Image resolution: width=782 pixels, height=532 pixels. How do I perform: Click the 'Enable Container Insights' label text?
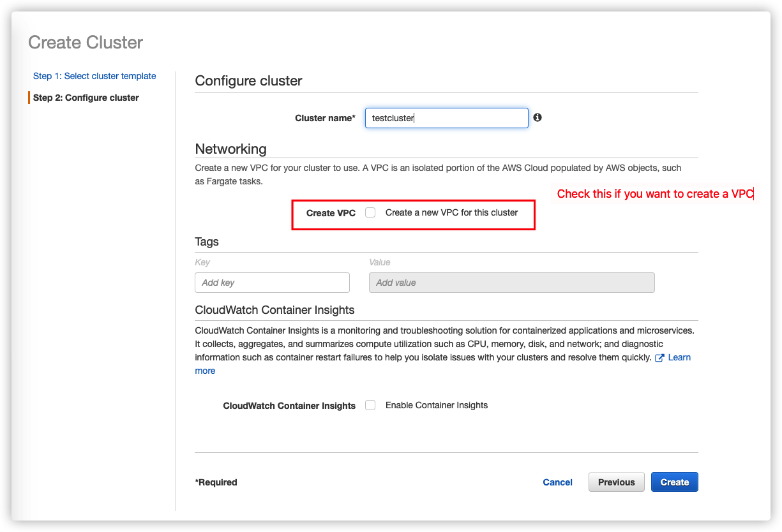tap(437, 405)
